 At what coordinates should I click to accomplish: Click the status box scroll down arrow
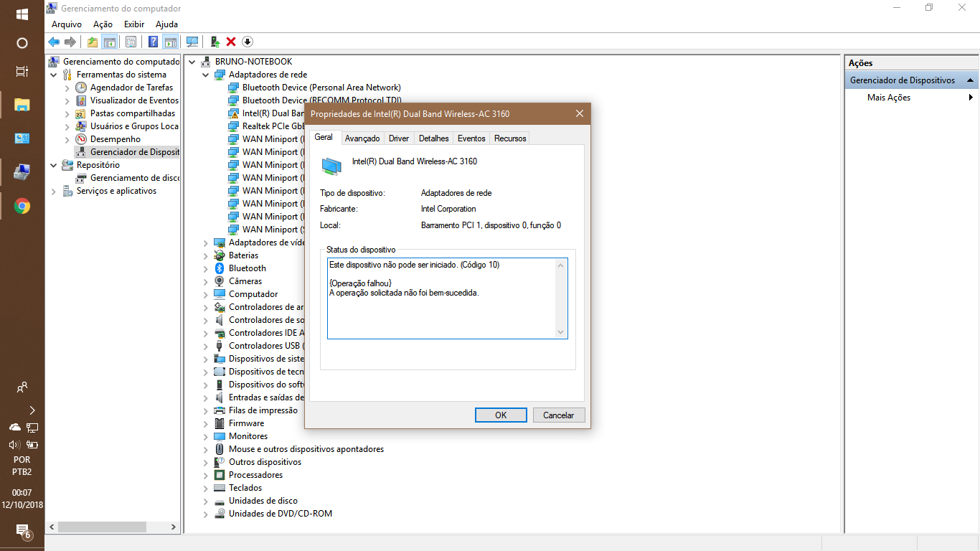561,332
